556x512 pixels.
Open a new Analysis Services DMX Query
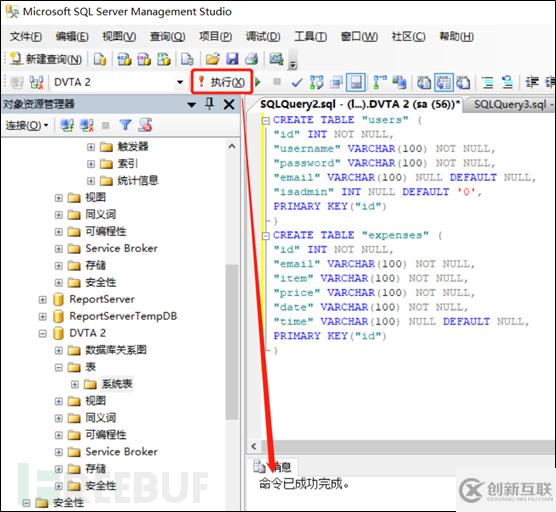144,59
